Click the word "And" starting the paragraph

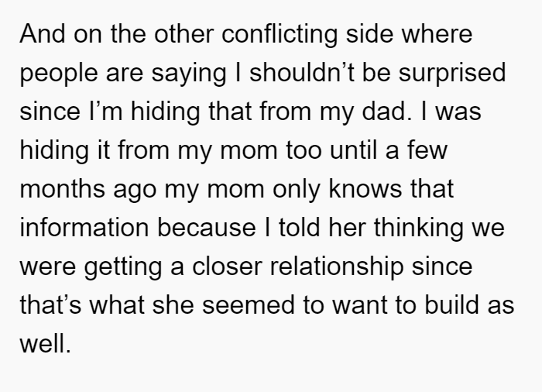pyautogui.click(x=43, y=34)
